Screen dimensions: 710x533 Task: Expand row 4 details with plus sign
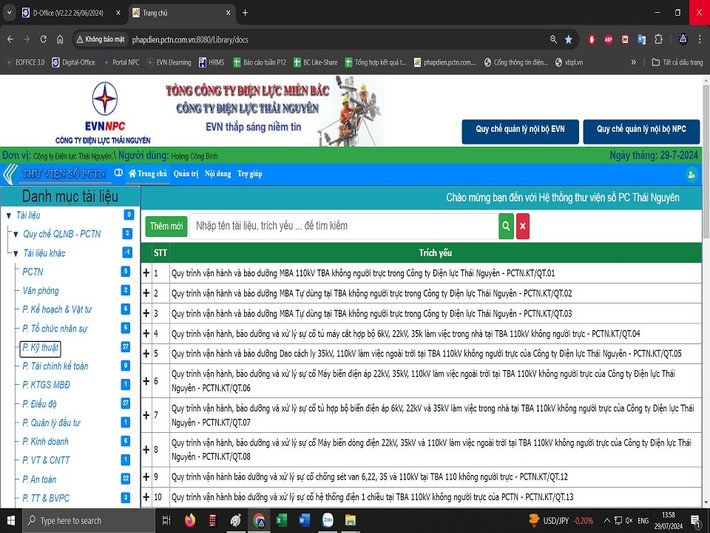[x=146, y=334]
